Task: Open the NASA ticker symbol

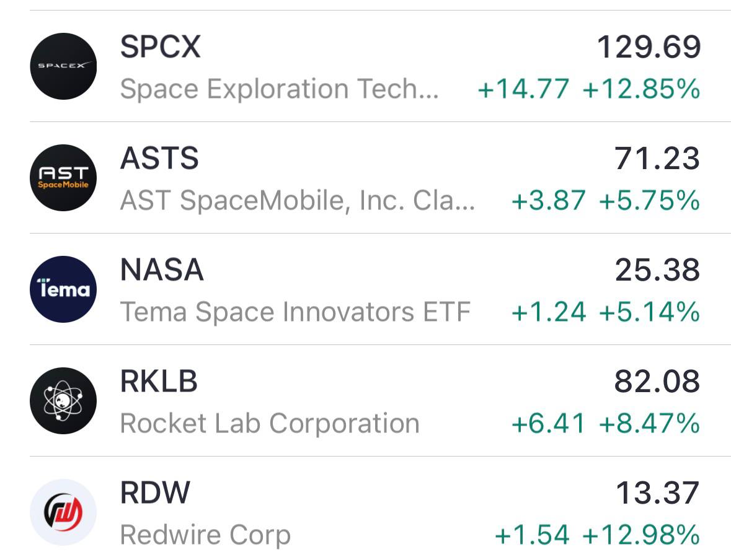Action: coord(162,269)
